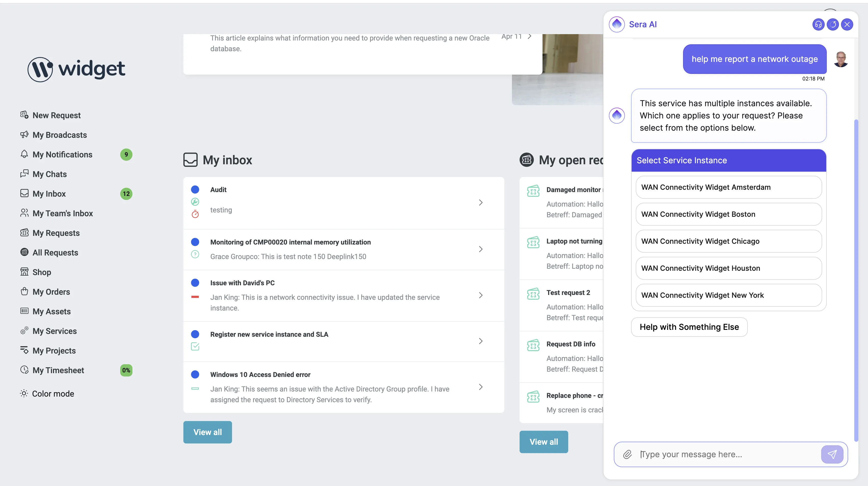868x486 pixels.
Task: Click the chevron next to Apr 11 article
Action: pos(530,36)
